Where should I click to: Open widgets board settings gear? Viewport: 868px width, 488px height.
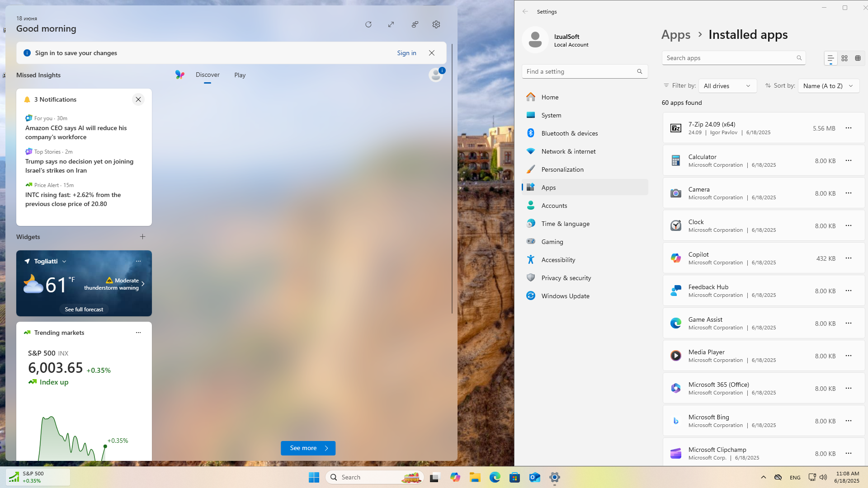[x=436, y=24]
